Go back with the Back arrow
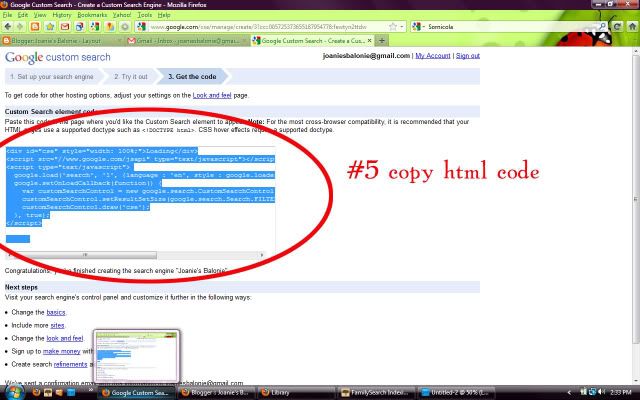Viewport: 640px width, 400px height. tap(7, 27)
